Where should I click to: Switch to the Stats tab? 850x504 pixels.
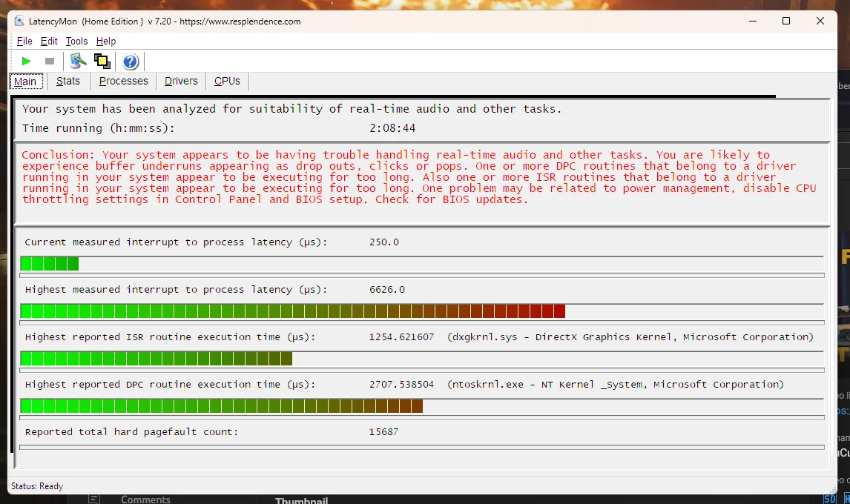(x=67, y=81)
